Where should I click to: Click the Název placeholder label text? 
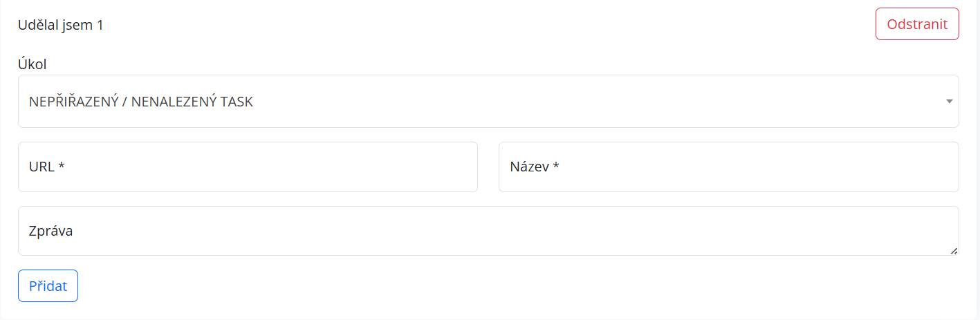click(530, 167)
